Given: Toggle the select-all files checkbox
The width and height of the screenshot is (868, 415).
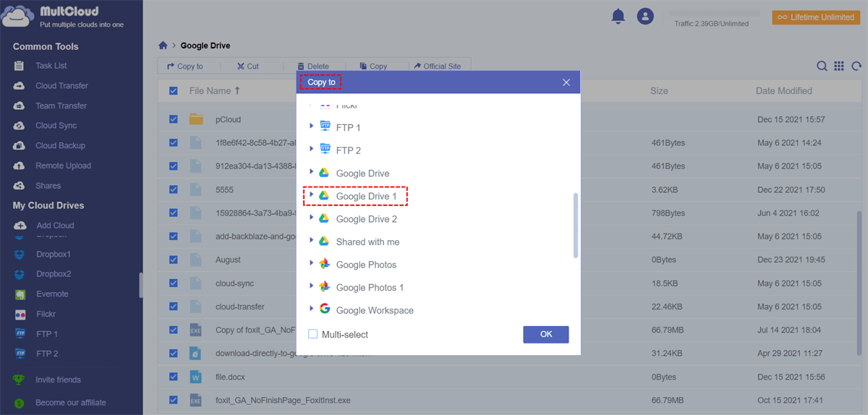Looking at the screenshot, I should pyautogui.click(x=174, y=91).
